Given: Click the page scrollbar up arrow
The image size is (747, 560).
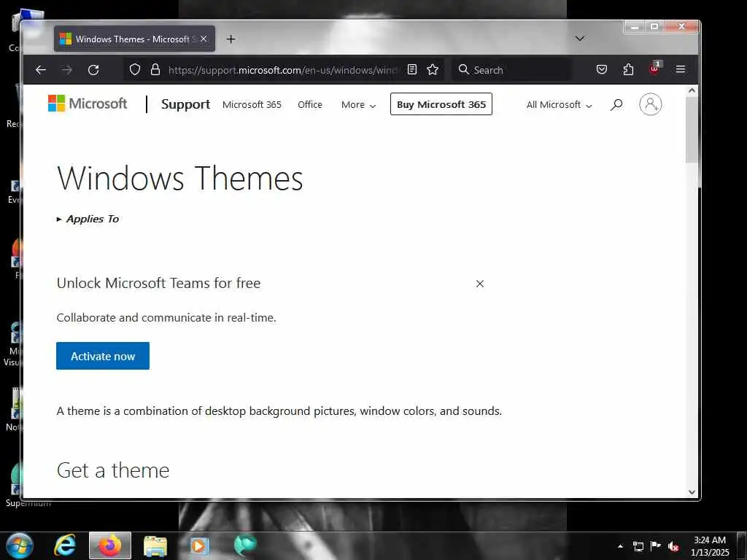Looking at the screenshot, I should coord(692,90).
